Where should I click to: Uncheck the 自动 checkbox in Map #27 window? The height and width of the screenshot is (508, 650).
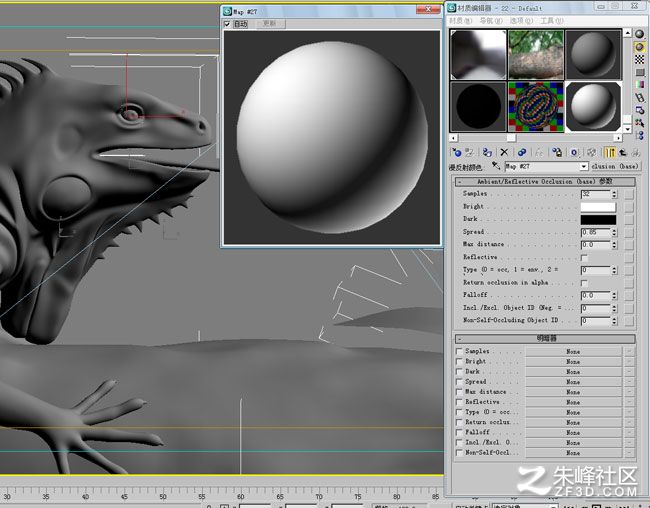point(227,24)
